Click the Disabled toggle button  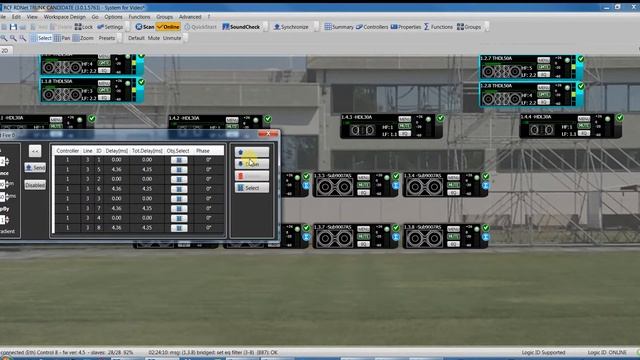click(x=35, y=185)
